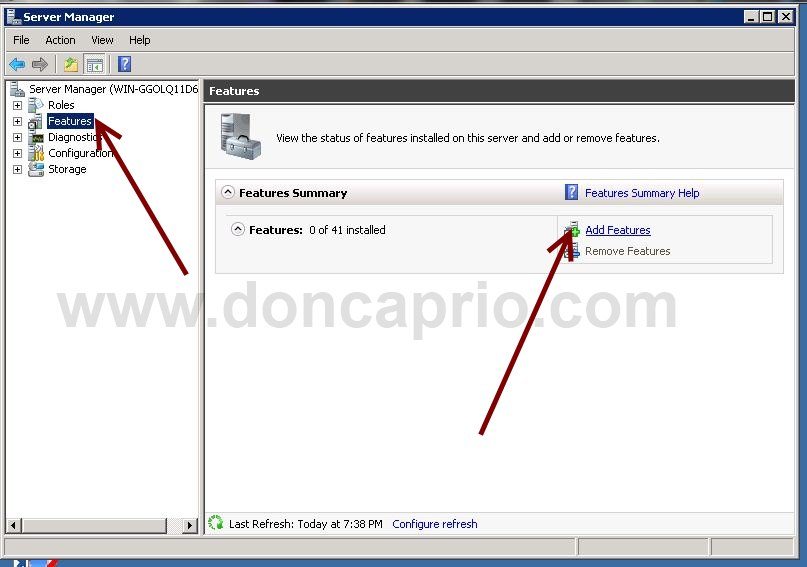This screenshot has height=567, width=807.
Task: Click the '0 of 41 installed' text
Action: 347,230
